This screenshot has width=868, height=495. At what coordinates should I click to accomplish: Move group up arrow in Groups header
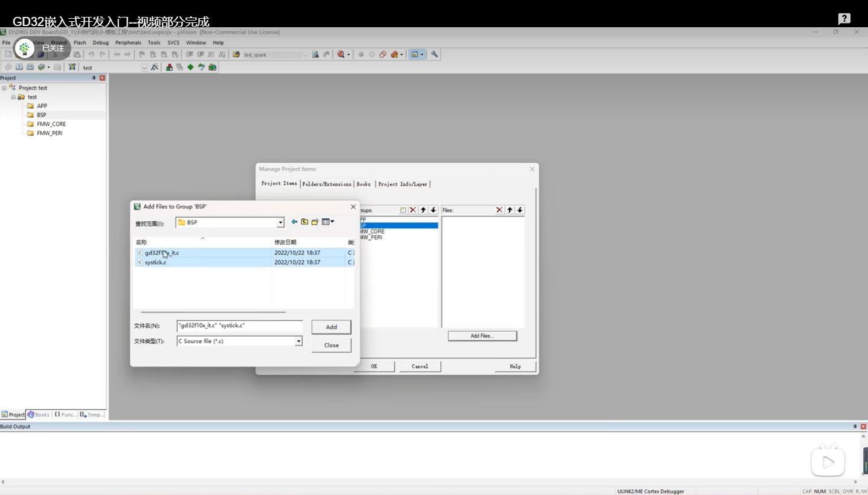coord(423,210)
